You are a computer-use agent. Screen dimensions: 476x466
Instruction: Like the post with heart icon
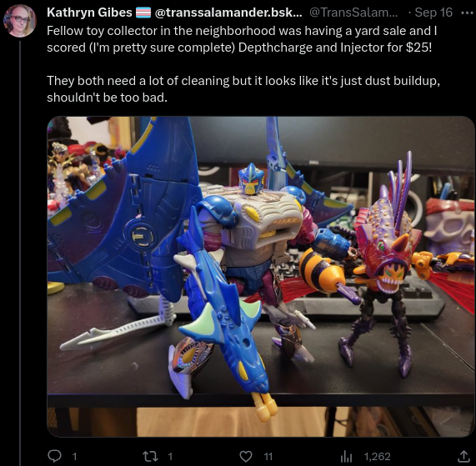(246, 456)
